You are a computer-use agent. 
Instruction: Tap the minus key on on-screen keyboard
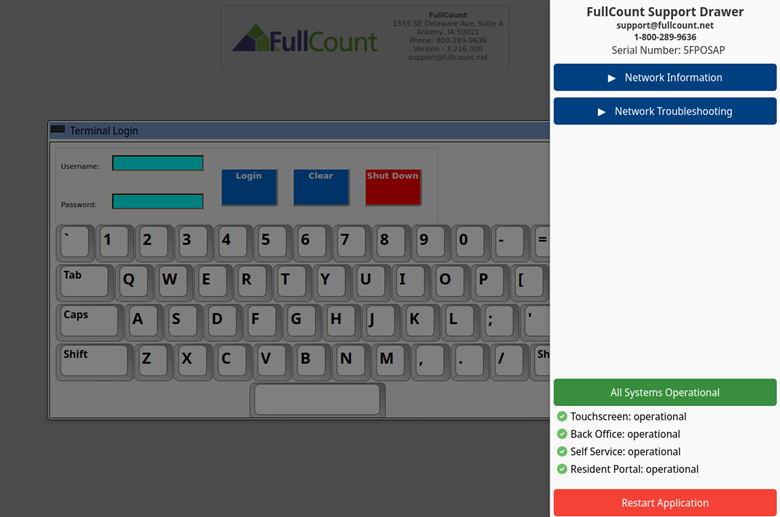pyautogui.click(x=510, y=243)
